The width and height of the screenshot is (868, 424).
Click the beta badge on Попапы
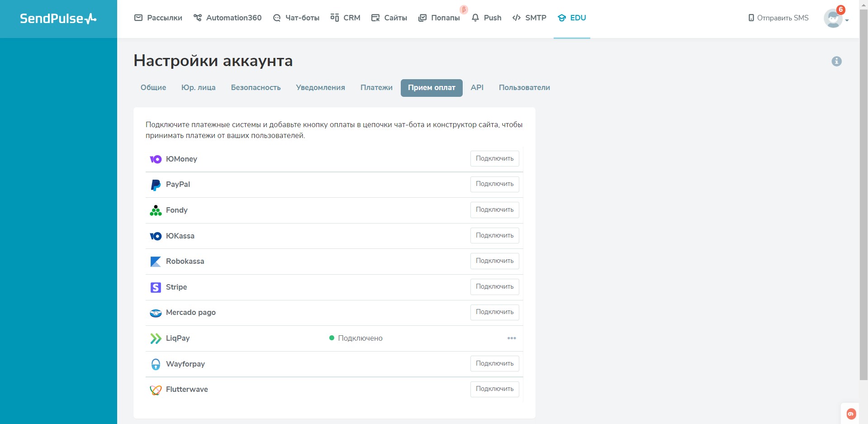tap(464, 10)
